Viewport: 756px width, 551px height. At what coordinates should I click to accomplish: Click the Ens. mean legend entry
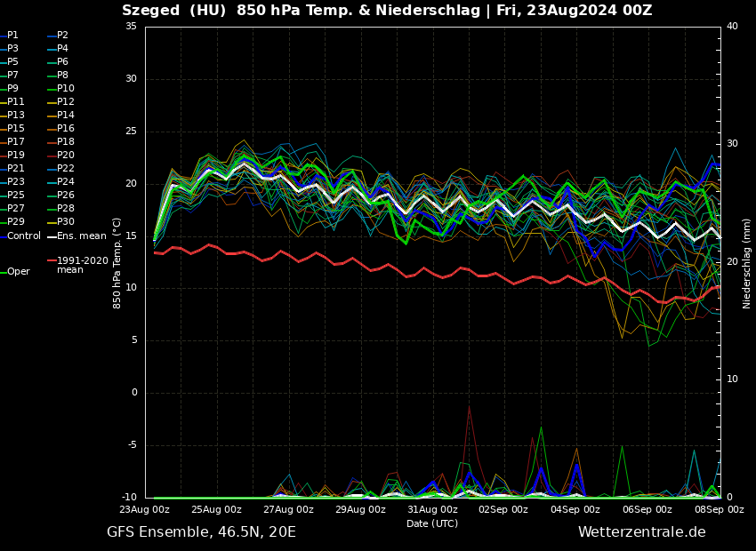(x=76, y=236)
